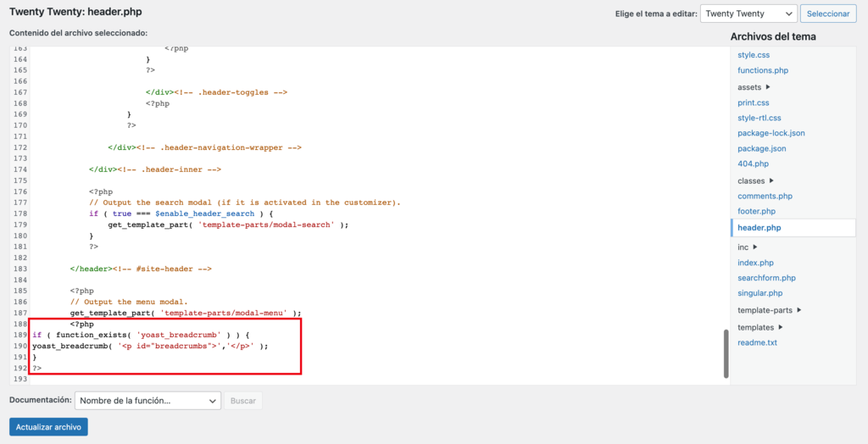Expand the templates folder arrow

780,327
